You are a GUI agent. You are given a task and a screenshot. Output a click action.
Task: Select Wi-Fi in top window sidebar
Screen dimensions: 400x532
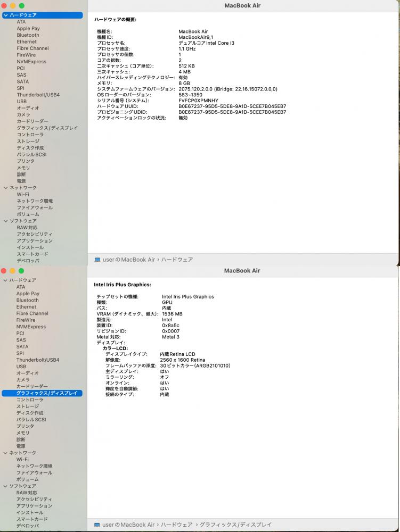tap(23, 194)
